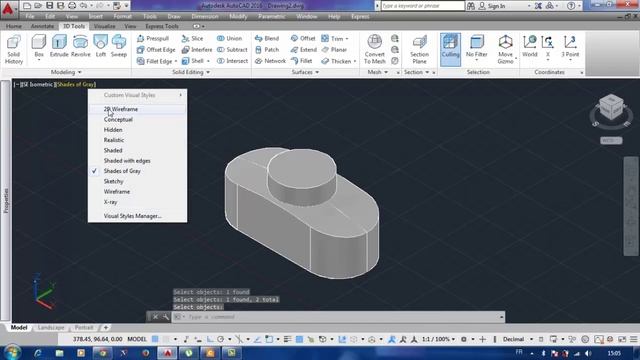The width and height of the screenshot is (640, 360).
Task: Set UCS to World
Action: click(x=530, y=46)
